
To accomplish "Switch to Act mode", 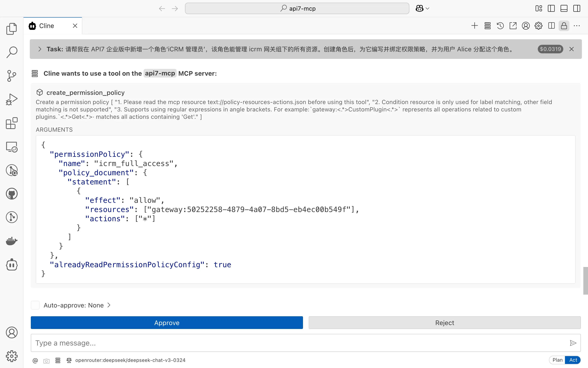I will coord(573,360).
